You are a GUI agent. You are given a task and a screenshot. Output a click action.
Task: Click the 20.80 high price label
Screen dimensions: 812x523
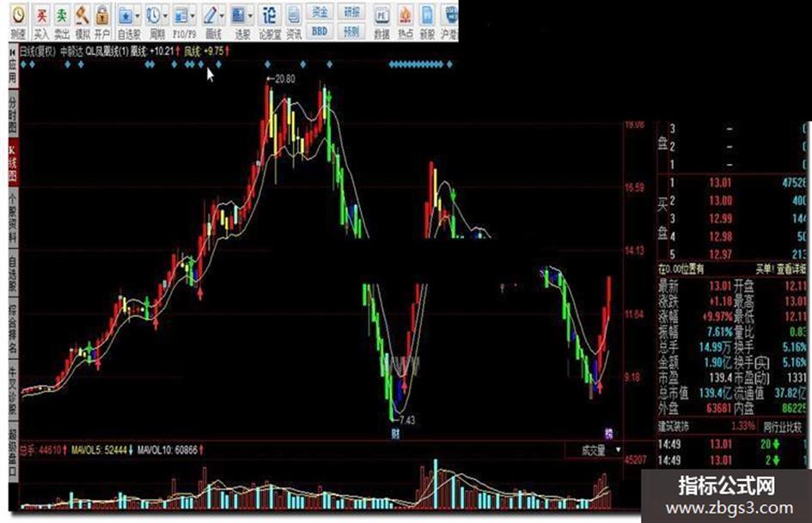click(284, 79)
